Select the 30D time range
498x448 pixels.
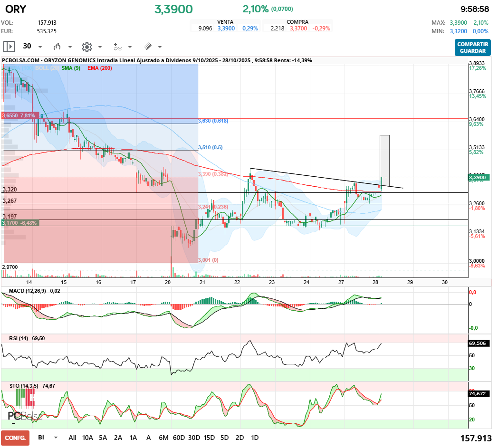(194, 438)
